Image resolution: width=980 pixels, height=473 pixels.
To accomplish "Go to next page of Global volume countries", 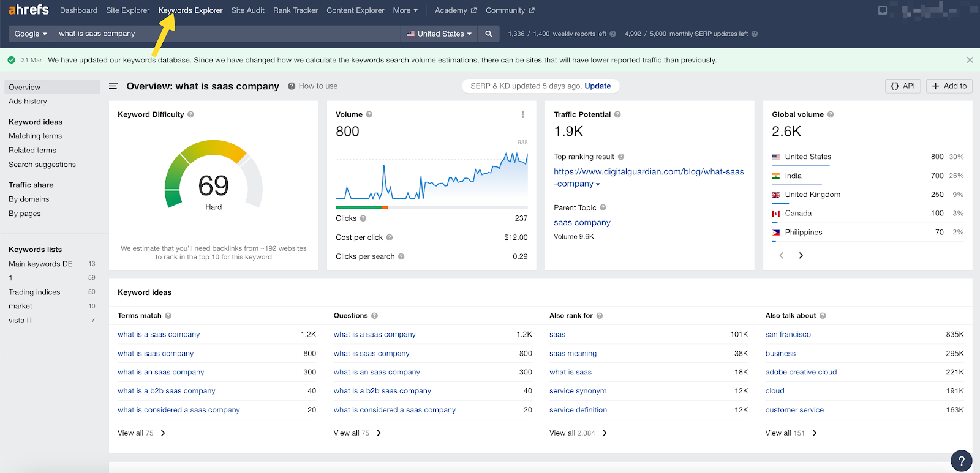I will [x=801, y=255].
